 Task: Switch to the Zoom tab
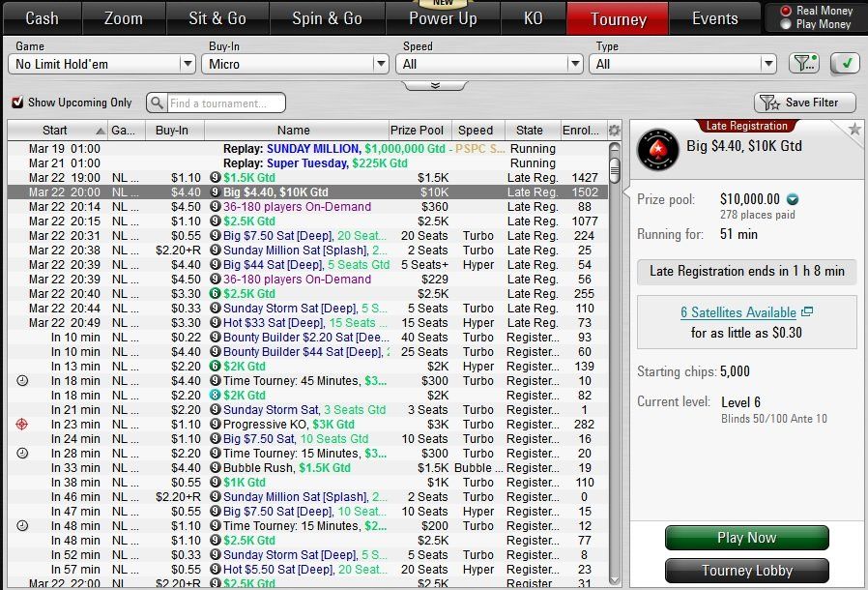click(124, 18)
